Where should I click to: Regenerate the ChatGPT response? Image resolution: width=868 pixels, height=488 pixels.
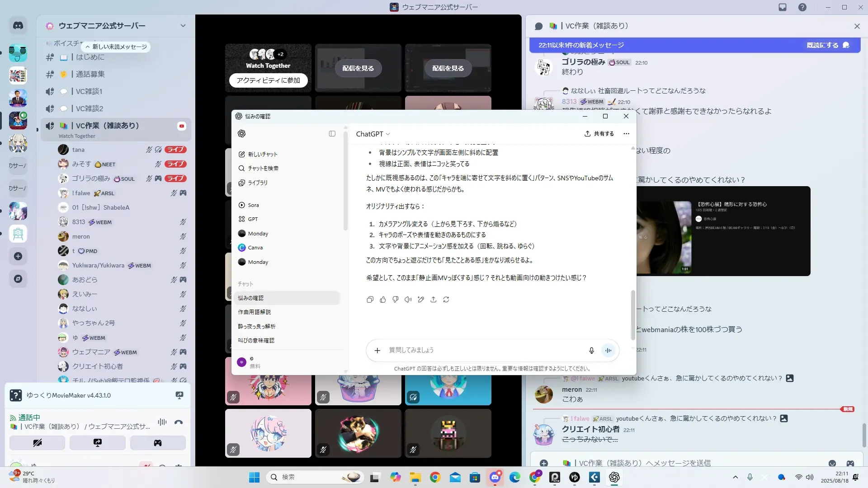[446, 300]
